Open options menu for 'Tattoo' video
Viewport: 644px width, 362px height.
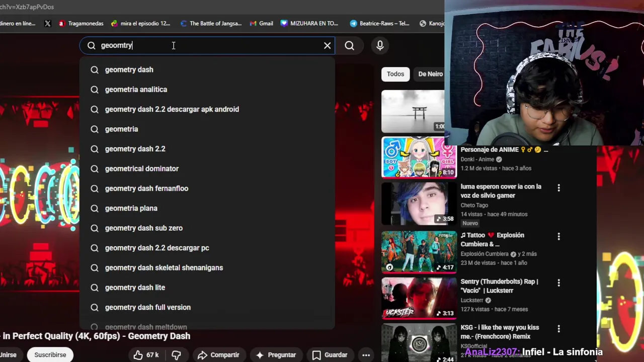click(x=558, y=236)
